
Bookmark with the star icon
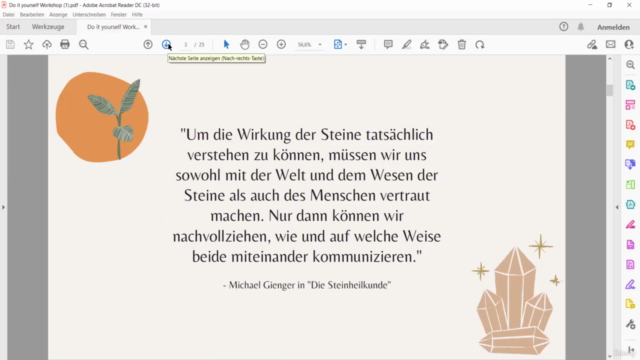(29, 44)
